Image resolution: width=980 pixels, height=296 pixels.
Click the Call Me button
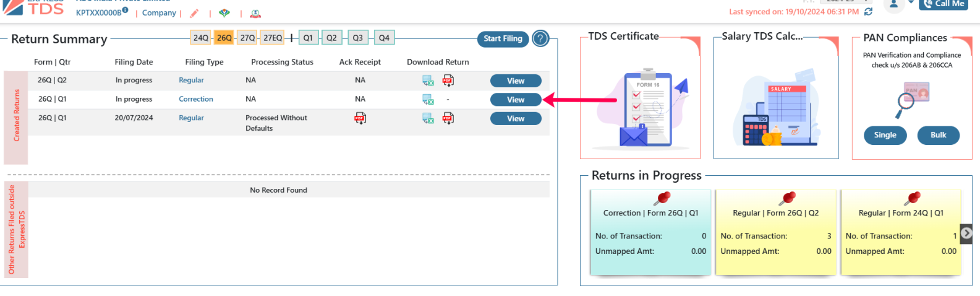point(944,4)
